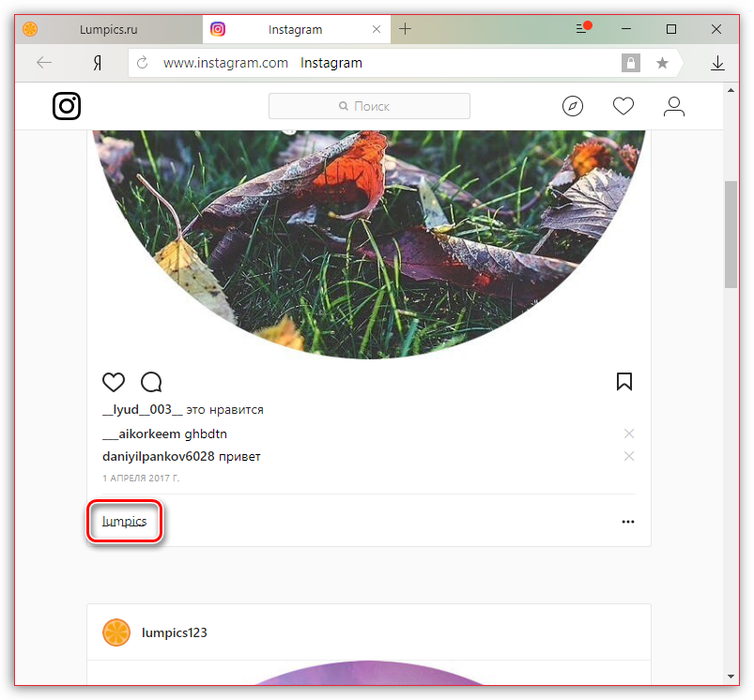This screenshot has height=700, width=754.
Task: Select the Instagram browser tab
Action: (296, 29)
